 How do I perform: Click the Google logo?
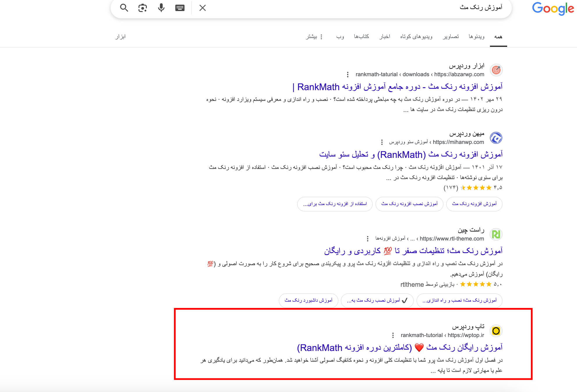(x=553, y=8)
